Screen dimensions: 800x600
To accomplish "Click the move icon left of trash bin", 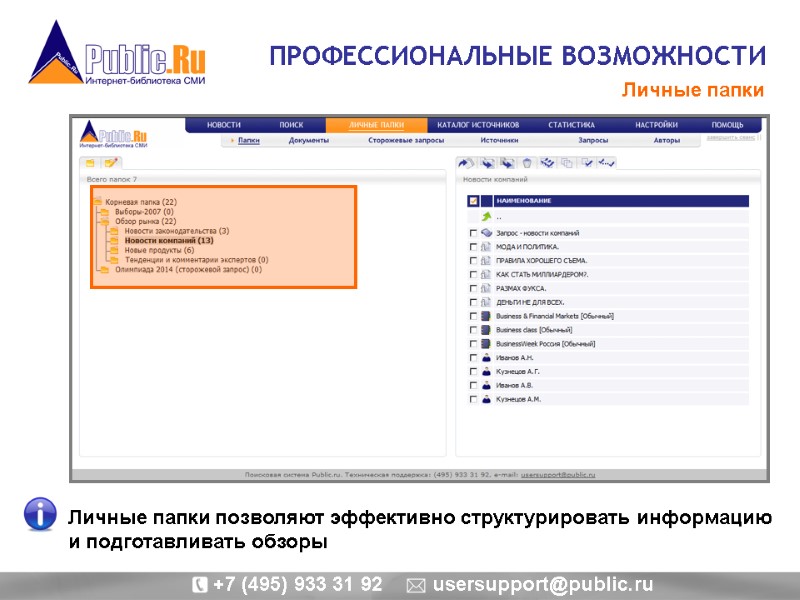I will click(x=507, y=163).
